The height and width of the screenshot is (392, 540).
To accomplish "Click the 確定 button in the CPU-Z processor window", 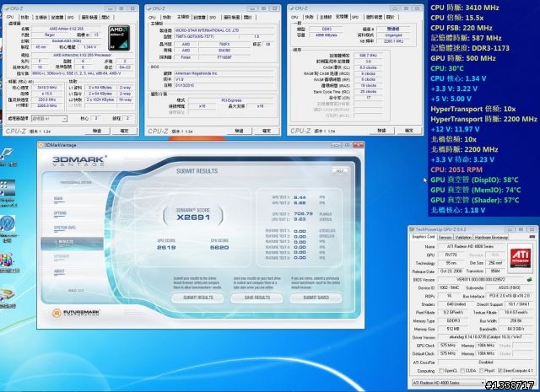I will point(124,131).
